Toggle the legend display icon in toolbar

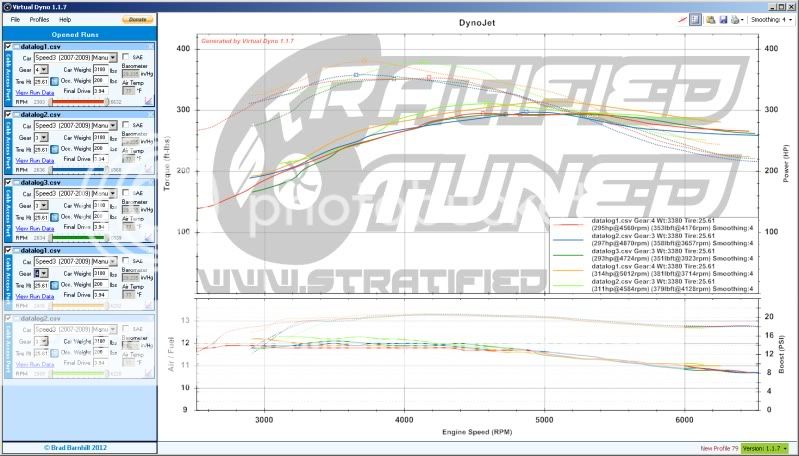pos(695,20)
